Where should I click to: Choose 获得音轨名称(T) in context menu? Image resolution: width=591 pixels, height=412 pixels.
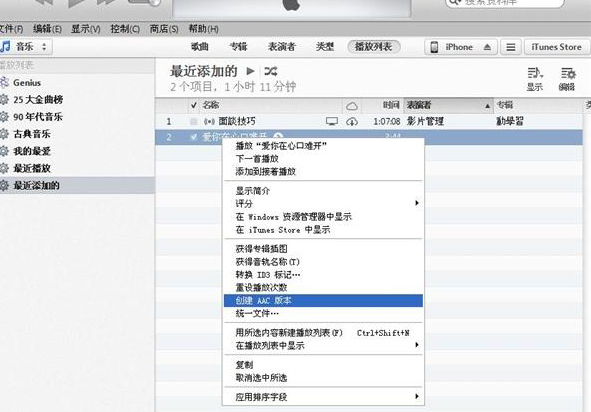[323, 262]
